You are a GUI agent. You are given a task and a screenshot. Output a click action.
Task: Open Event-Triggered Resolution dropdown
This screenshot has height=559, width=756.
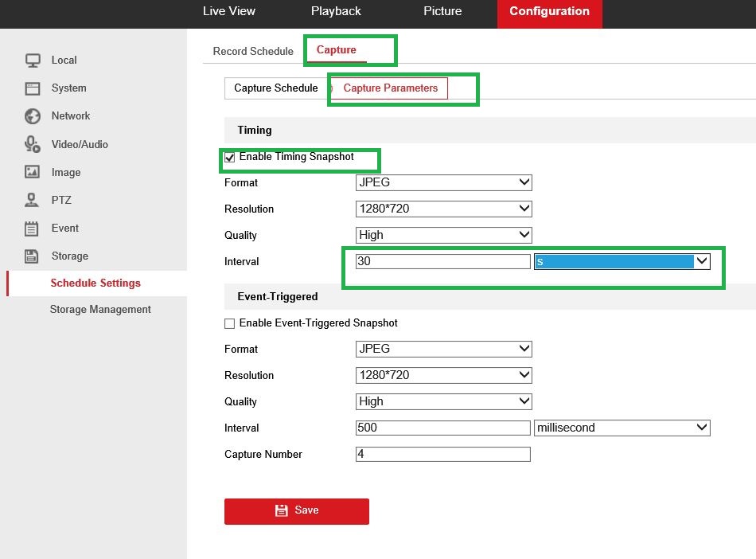point(443,375)
